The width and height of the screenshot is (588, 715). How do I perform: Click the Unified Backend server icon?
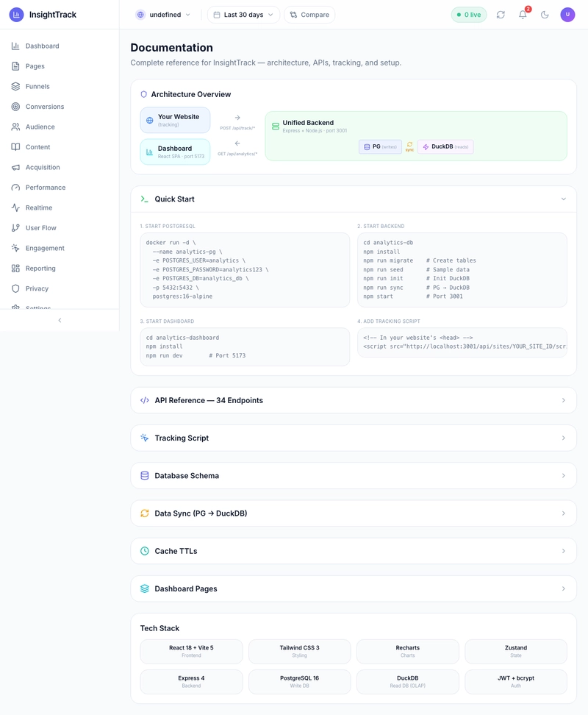pos(276,127)
